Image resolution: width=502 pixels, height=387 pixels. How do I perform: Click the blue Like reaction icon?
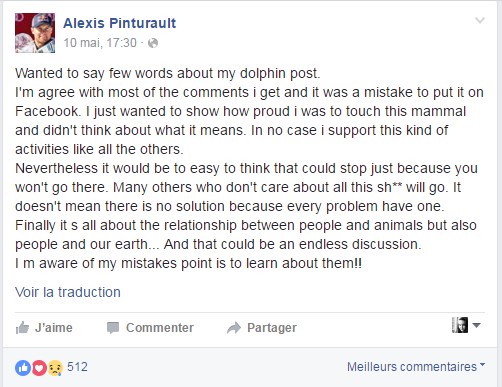23,368
